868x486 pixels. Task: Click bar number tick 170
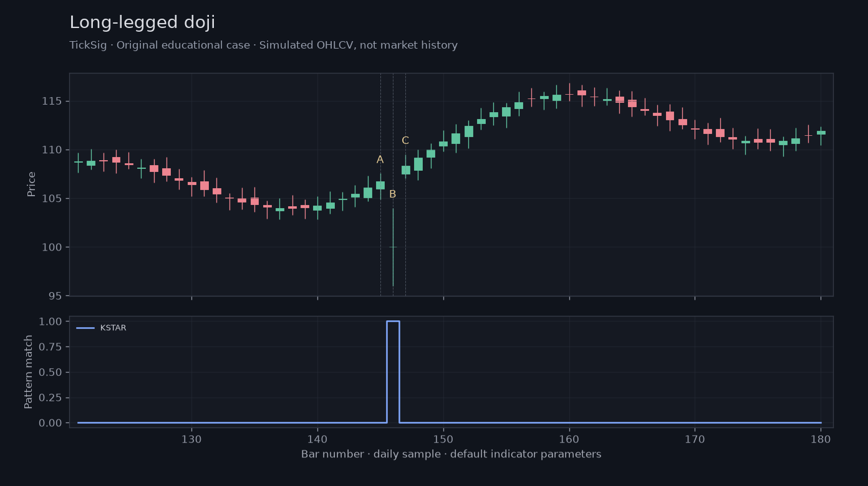695,439
